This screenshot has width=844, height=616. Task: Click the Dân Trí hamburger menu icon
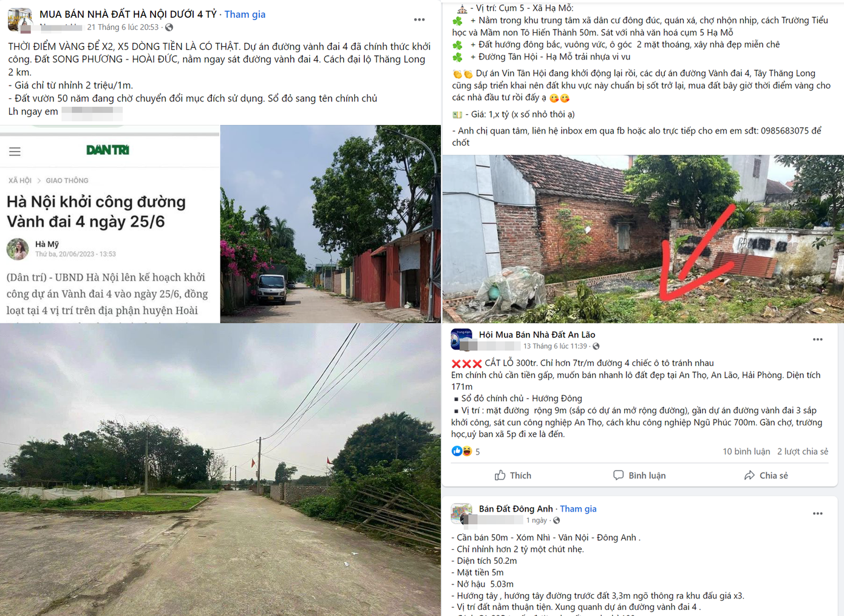point(15,152)
